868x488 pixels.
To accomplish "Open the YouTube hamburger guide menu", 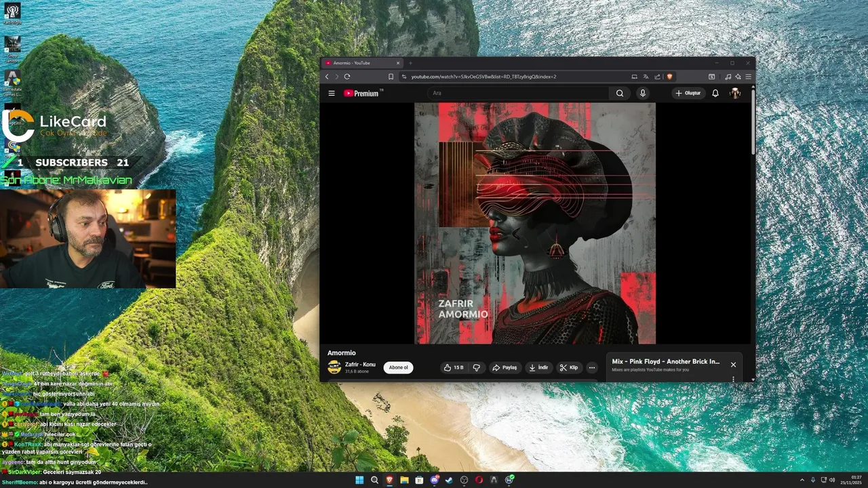I will point(332,93).
